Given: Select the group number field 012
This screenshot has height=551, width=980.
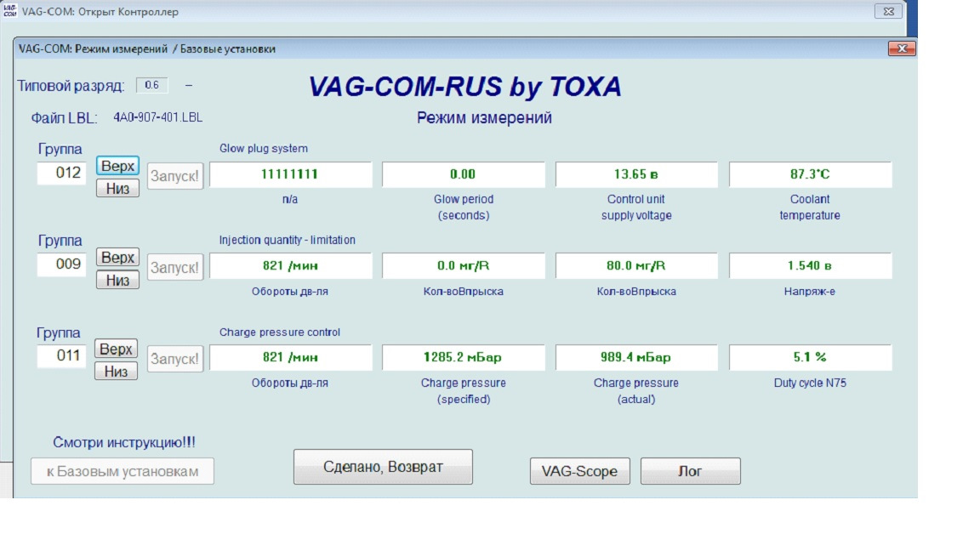Looking at the screenshot, I should (62, 173).
